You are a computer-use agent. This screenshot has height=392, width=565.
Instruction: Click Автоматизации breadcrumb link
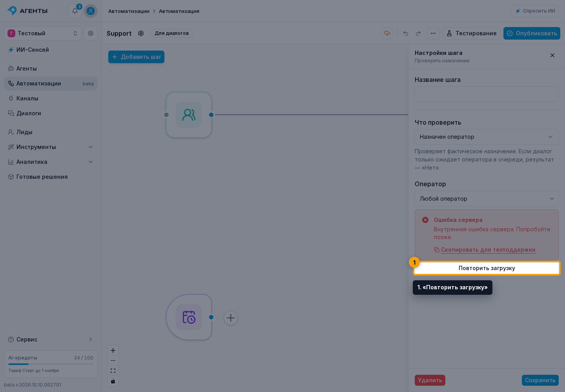(129, 11)
